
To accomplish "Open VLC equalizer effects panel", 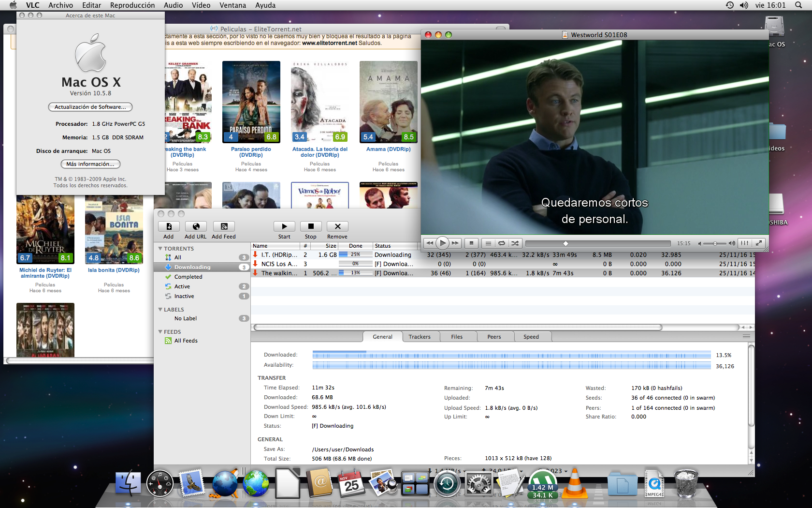I will tap(745, 243).
